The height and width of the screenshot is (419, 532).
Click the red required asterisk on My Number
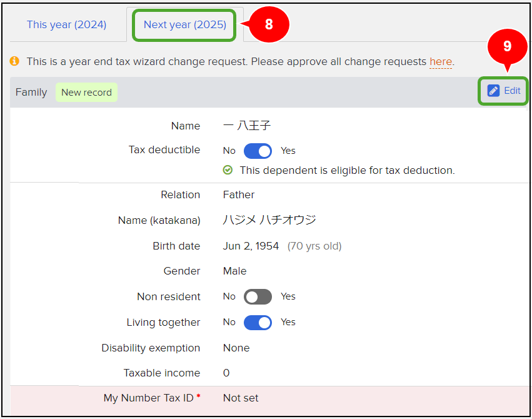[x=198, y=396]
